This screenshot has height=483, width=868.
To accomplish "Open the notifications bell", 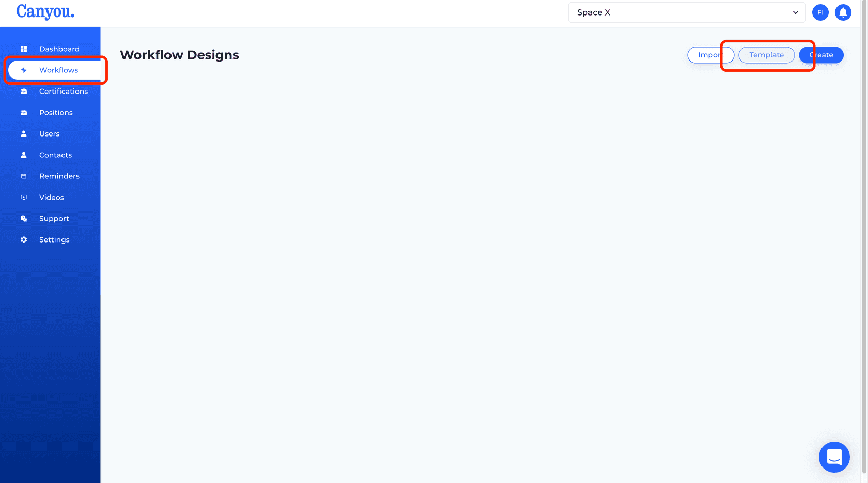I will click(x=843, y=12).
